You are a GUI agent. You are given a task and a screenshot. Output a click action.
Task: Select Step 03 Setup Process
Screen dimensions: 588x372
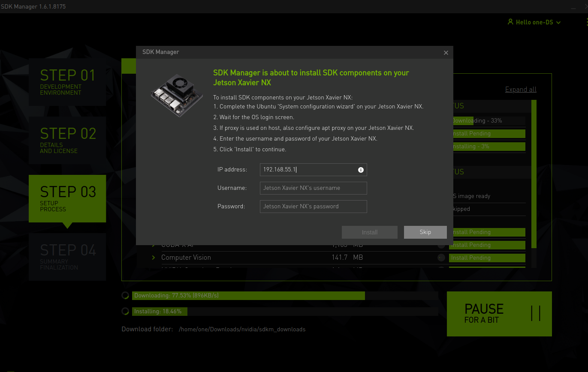[67, 198]
